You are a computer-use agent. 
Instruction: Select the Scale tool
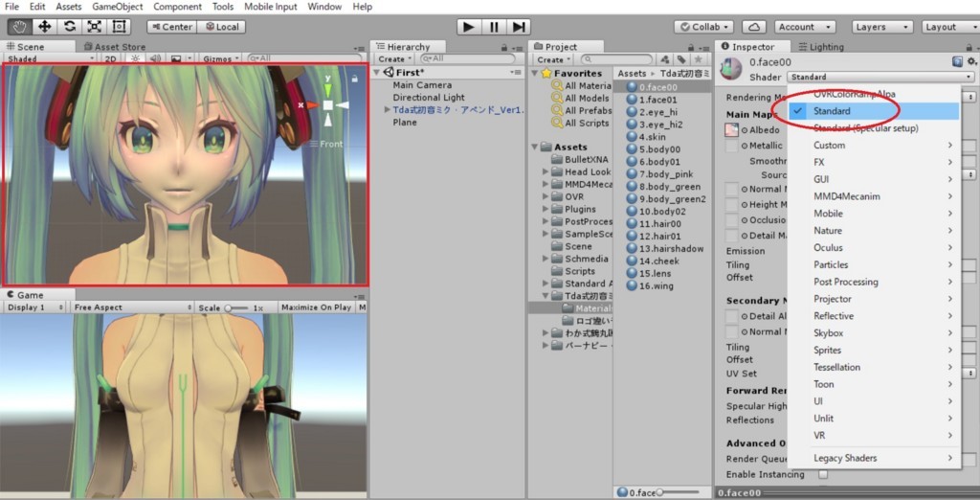click(x=95, y=27)
